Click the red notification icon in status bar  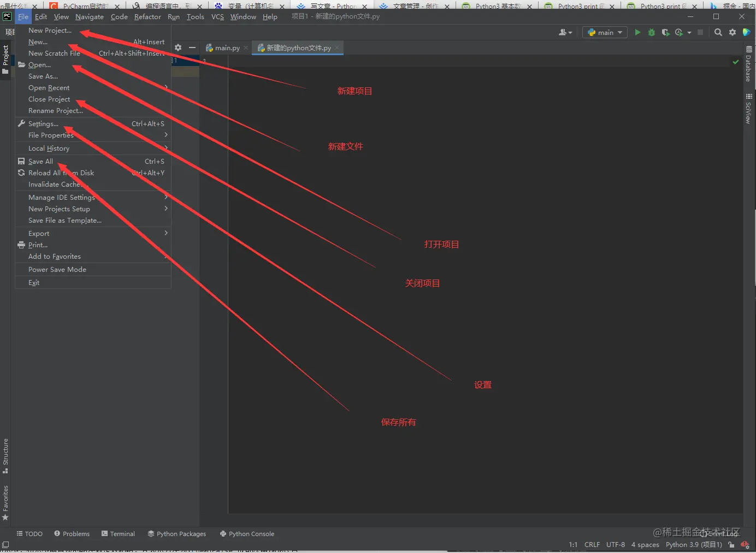click(x=745, y=544)
